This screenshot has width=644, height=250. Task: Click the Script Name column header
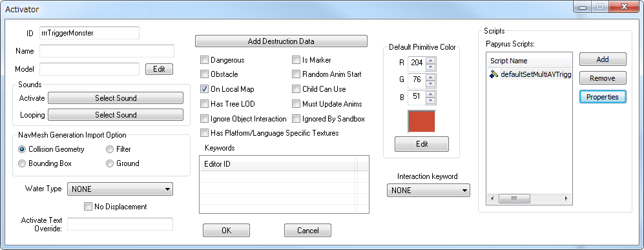529,61
